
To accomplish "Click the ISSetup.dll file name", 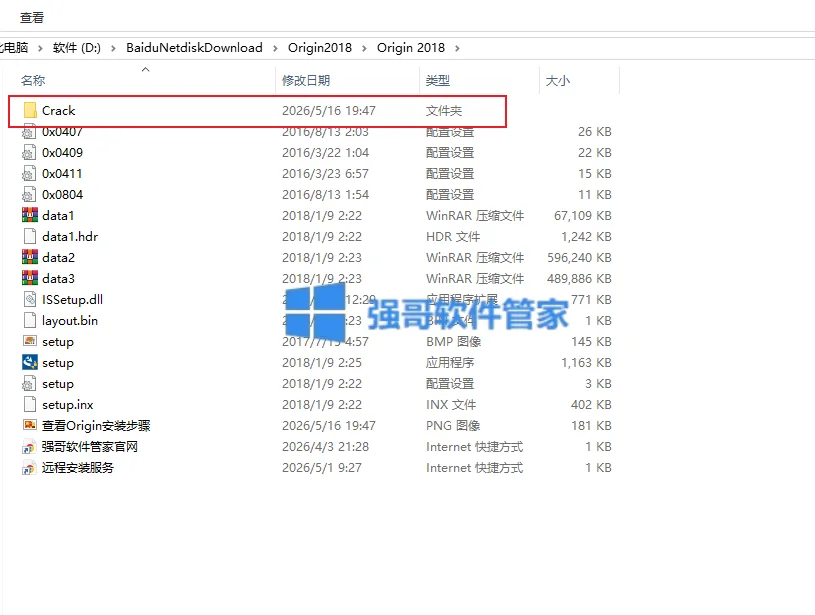I will point(73,299).
